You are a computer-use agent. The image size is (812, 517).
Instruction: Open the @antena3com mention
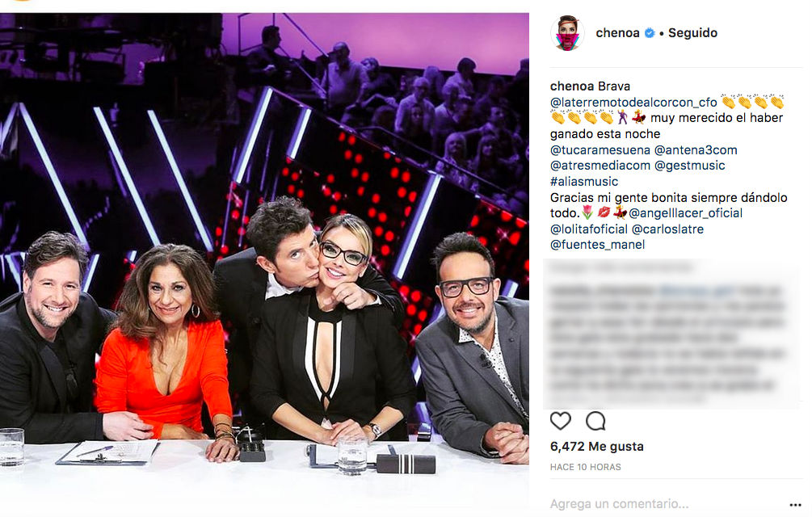click(696, 150)
